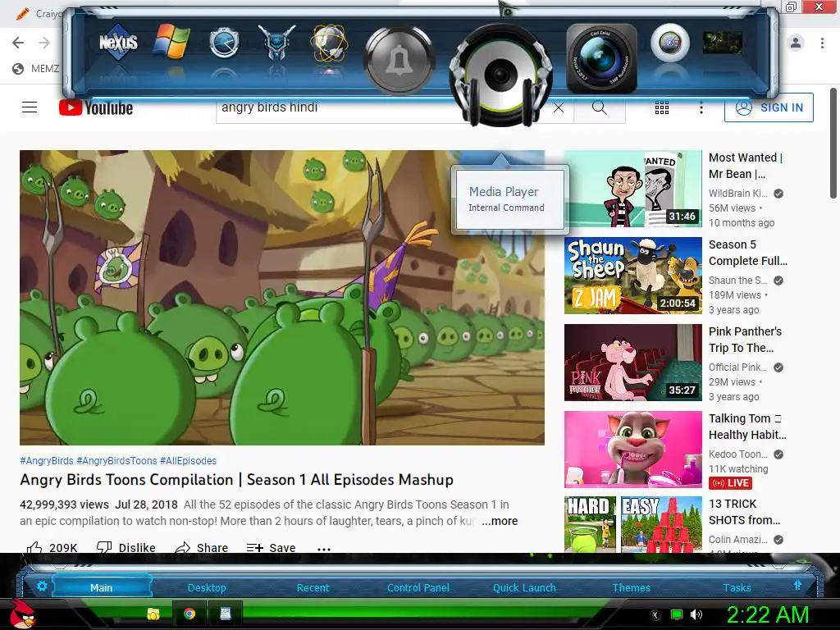Open 13 TRICK SHOTS video thumbnail

tap(632, 524)
